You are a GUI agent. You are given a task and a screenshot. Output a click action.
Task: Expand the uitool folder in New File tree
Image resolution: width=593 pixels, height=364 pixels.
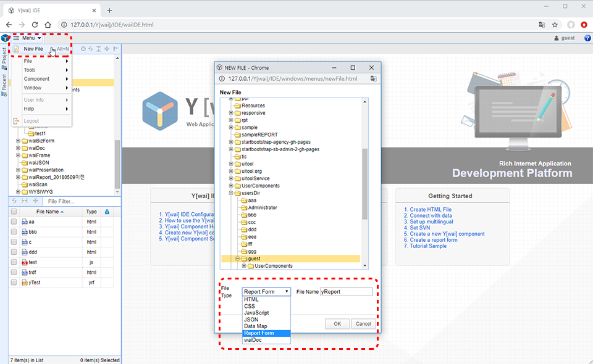pyautogui.click(x=231, y=163)
